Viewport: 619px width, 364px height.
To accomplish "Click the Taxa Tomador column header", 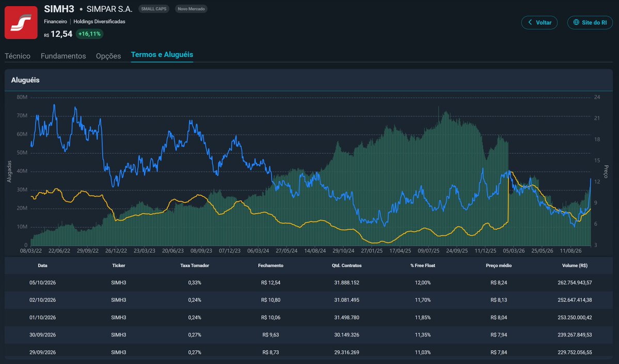I will click(195, 266).
